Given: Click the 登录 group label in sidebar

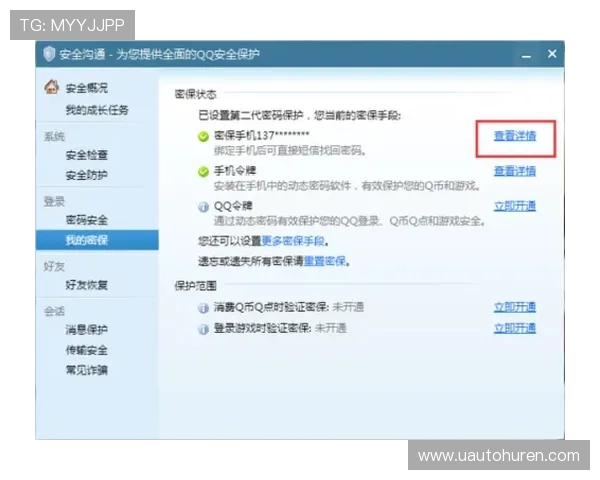Looking at the screenshot, I should coord(54,202).
